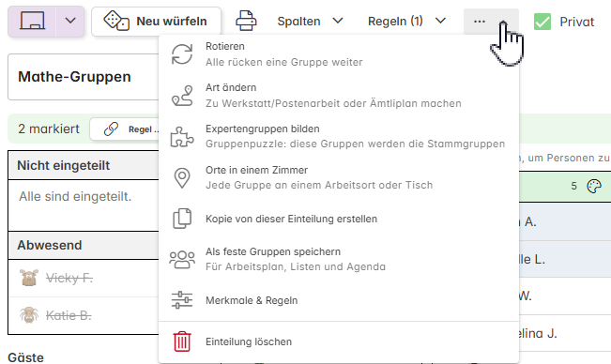The width and height of the screenshot is (611, 364).
Task: Choose Als feste Gruppen speichern
Action: point(339,259)
